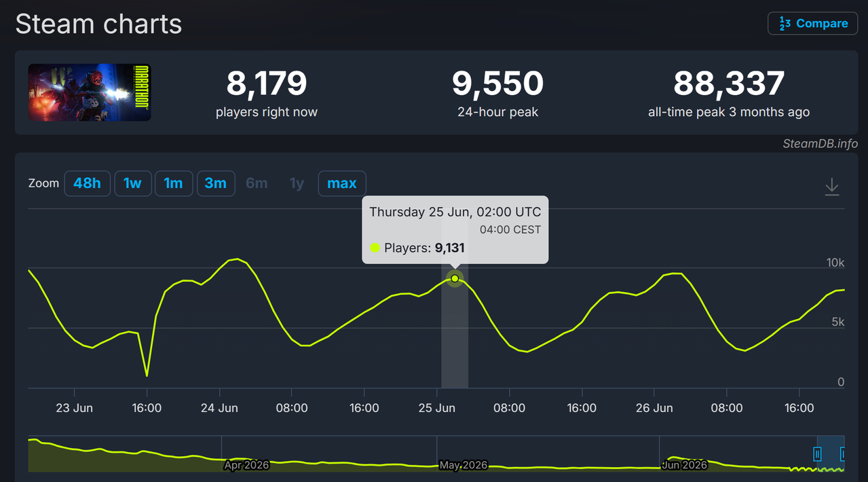Click the 'players right now' caption

[x=267, y=112]
